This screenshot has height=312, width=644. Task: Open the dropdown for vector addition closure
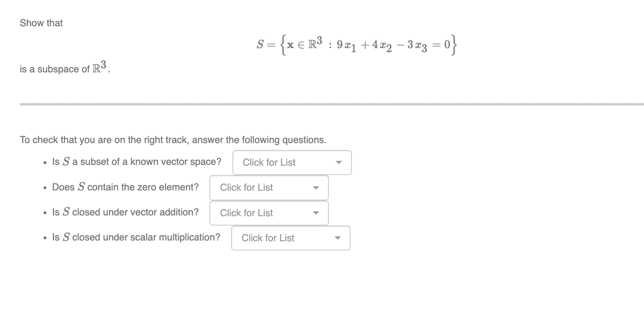[268, 213]
